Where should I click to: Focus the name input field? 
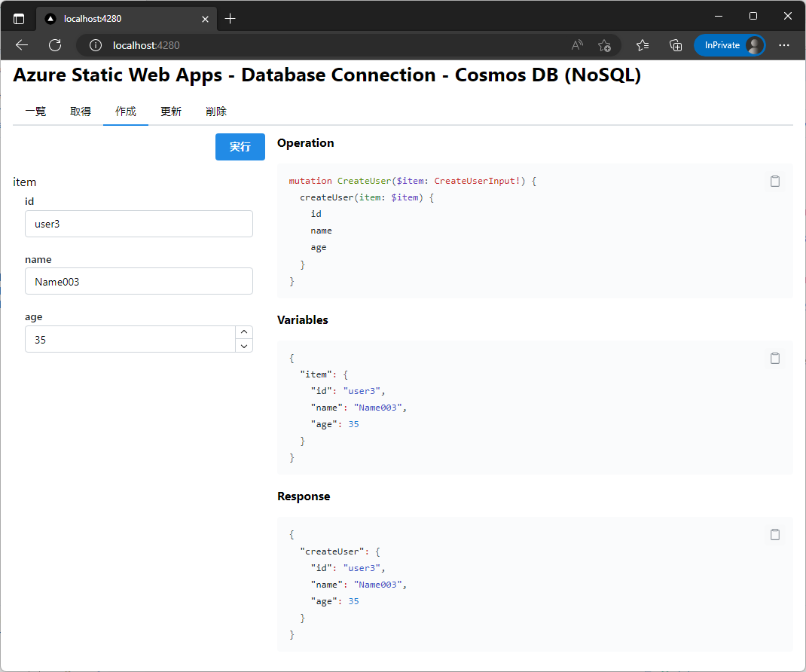click(x=139, y=281)
